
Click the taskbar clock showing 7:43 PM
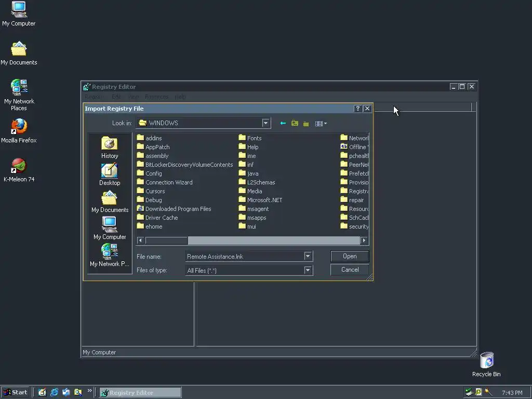(x=512, y=393)
